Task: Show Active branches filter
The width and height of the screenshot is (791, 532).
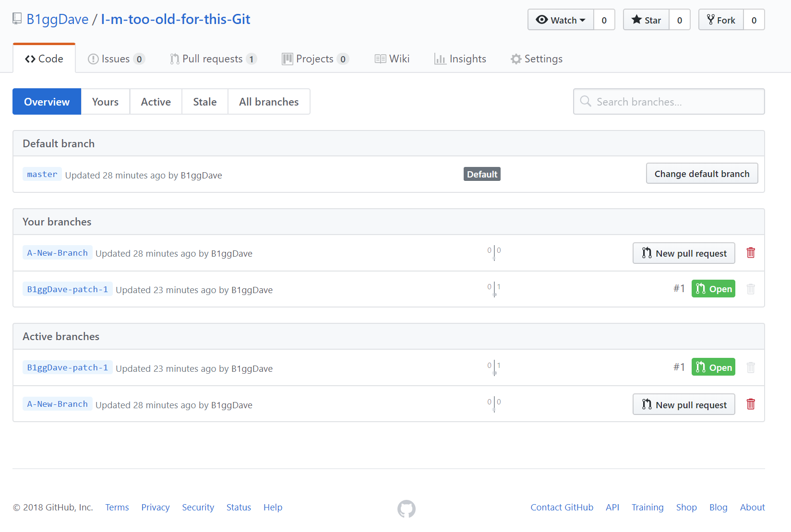Action: click(x=156, y=102)
